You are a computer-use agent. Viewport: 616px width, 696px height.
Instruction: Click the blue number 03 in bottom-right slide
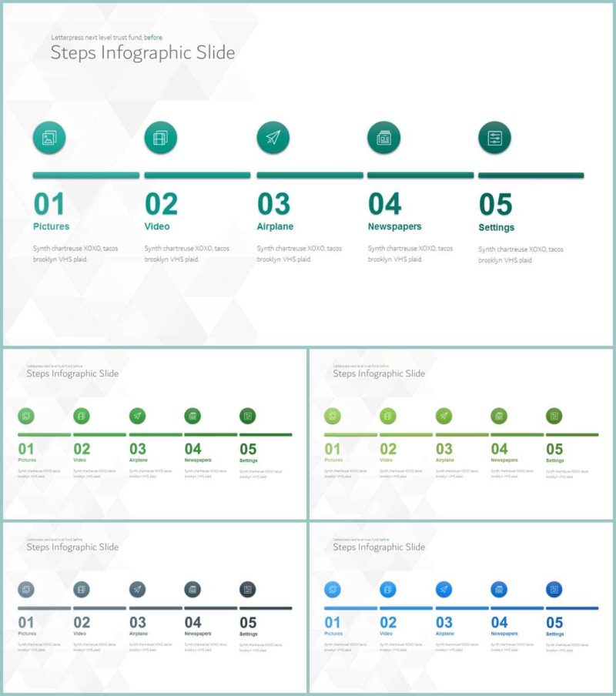point(444,622)
